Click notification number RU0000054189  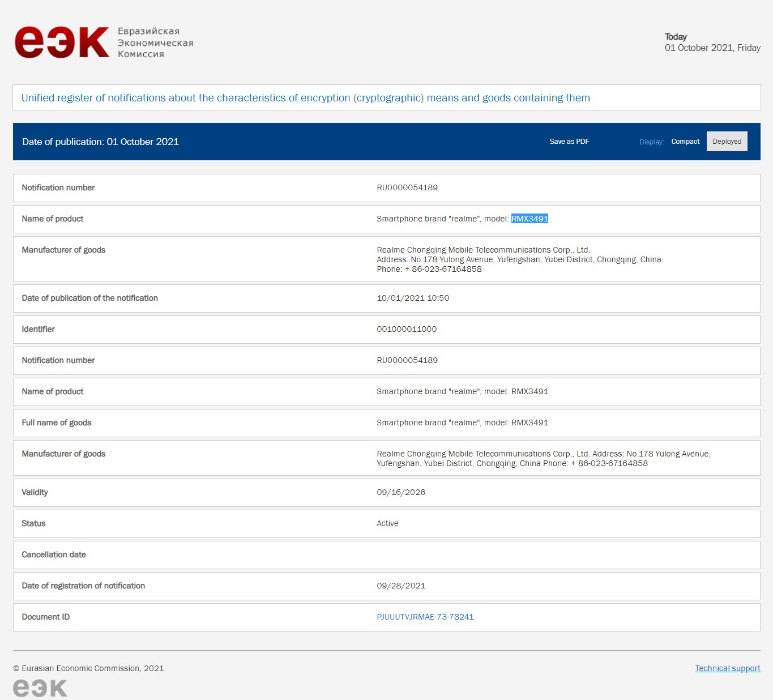407,187
